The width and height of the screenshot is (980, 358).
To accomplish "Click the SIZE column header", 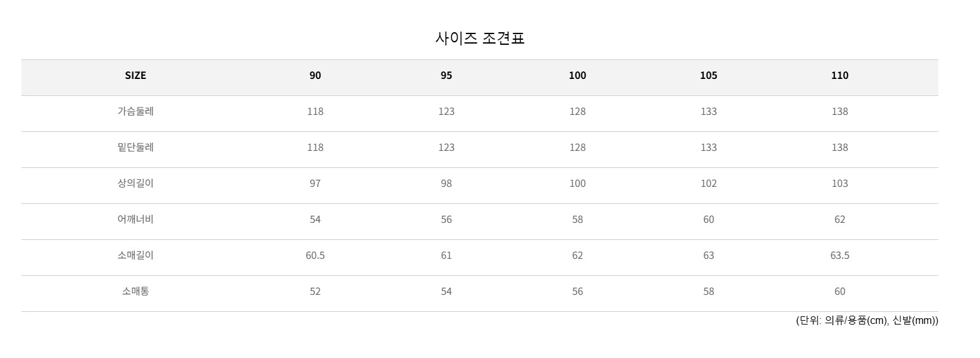I will tap(136, 76).
